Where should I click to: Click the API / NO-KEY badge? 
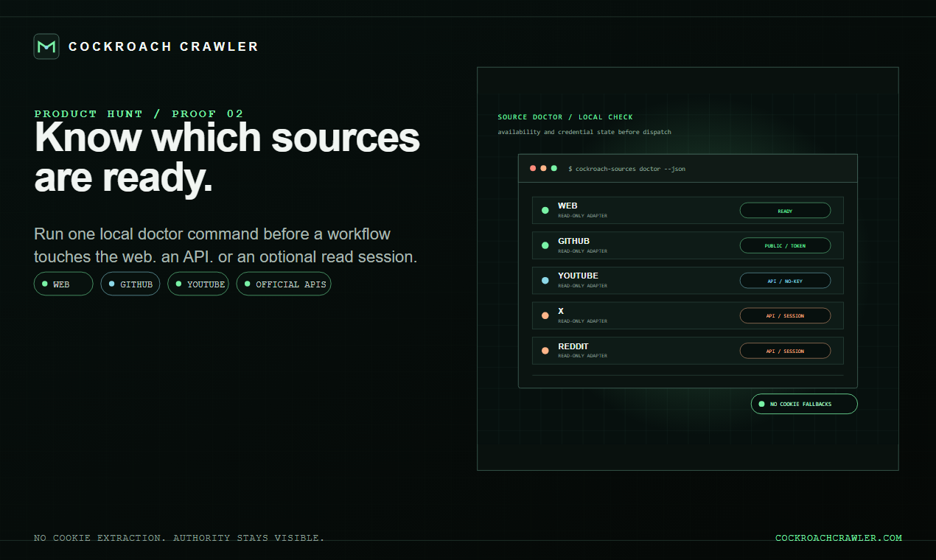(x=785, y=281)
